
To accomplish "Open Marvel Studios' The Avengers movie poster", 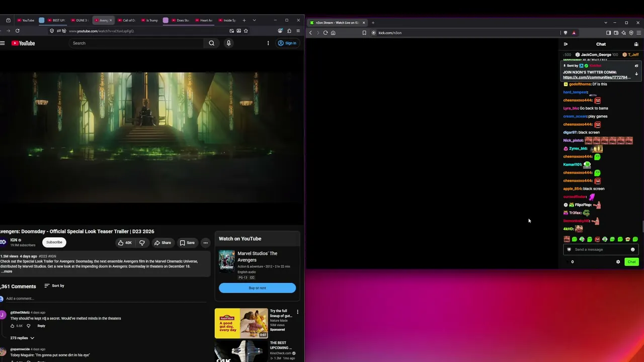I will (226, 261).
